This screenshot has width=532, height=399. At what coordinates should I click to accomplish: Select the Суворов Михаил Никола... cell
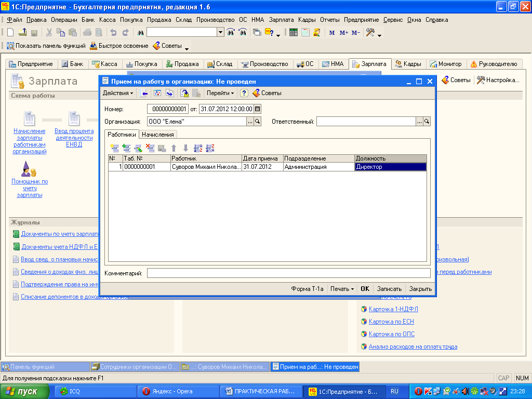[206, 167]
